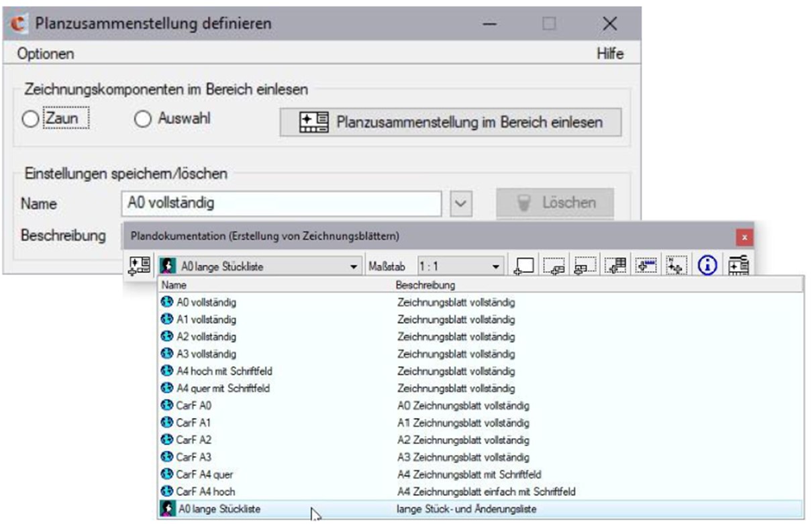Select A0 vollständig in the list
Viewport: 812px width, 524px height.
482,303
